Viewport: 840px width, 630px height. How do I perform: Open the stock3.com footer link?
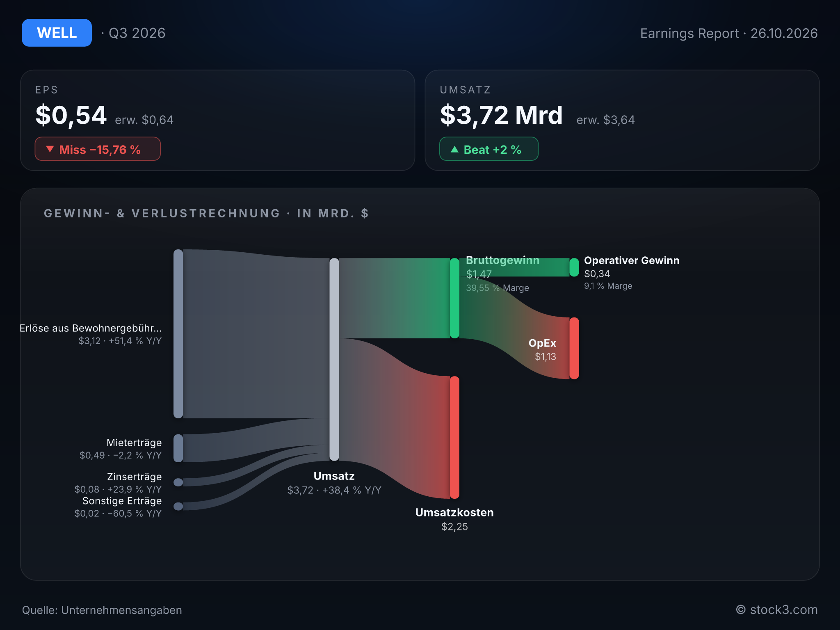pyautogui.click(x=777, y=610)
